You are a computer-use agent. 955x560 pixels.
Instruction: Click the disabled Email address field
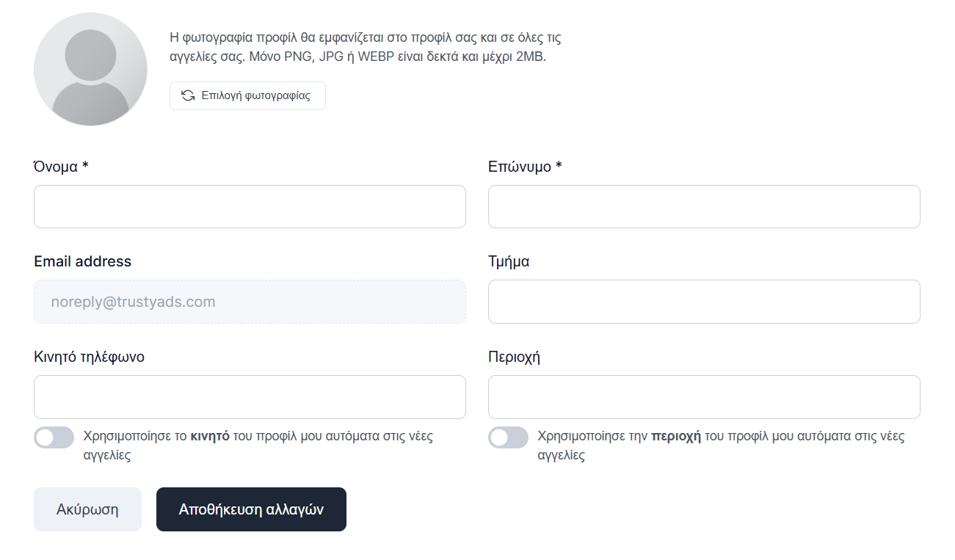(x=250, y=302)
